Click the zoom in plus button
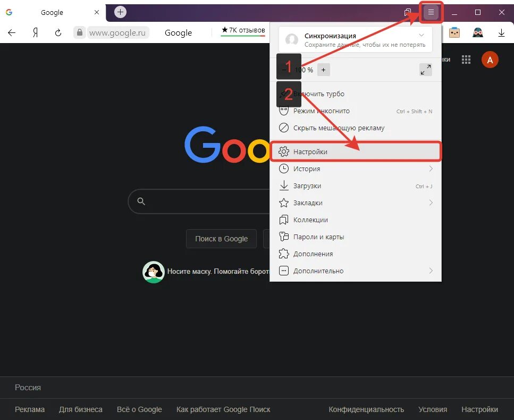 324,70
